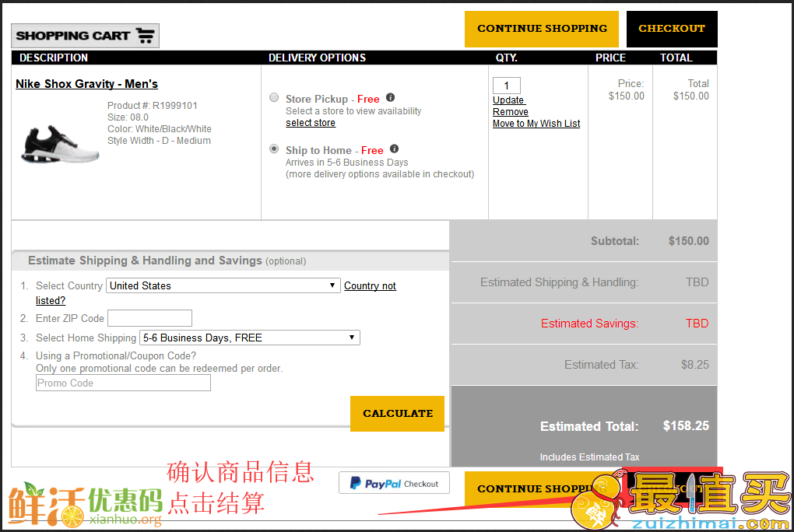This screenshot has width=794, height=532.
Task: Click the Nike shoe product thumbnail
Action: [60, 145]
